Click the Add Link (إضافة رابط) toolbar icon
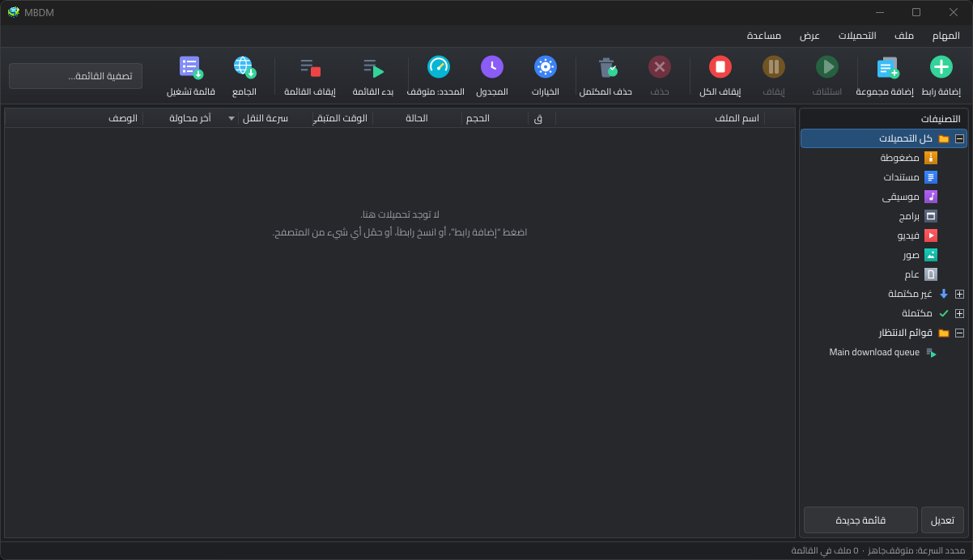Screen dimensions: 973x560 (941, 67)
